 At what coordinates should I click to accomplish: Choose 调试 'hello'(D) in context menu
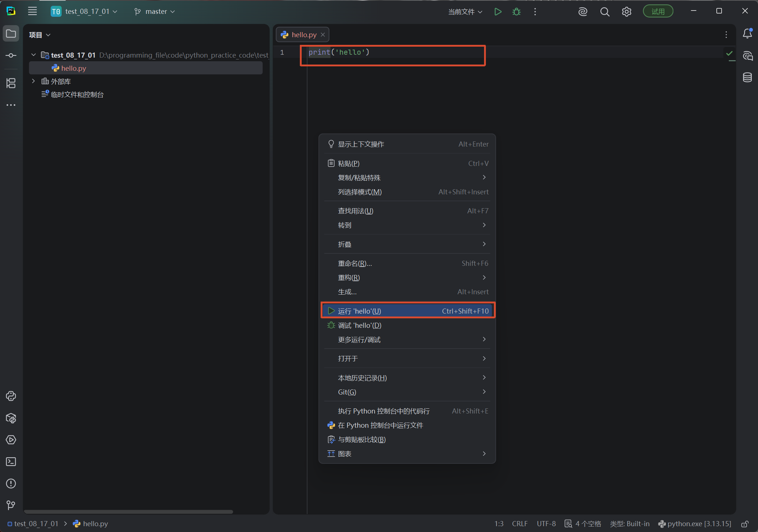pos(407,325)
